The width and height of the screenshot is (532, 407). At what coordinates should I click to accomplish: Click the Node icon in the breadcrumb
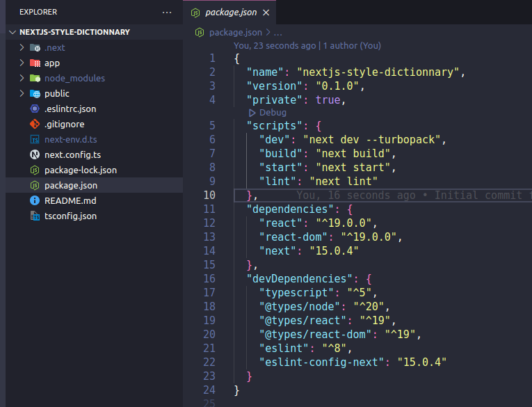pyautogui.click(x=200, y=33)
